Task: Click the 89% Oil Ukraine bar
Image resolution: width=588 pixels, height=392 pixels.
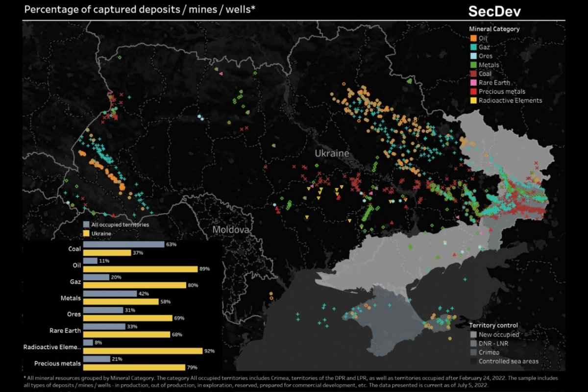Action: 140,269
